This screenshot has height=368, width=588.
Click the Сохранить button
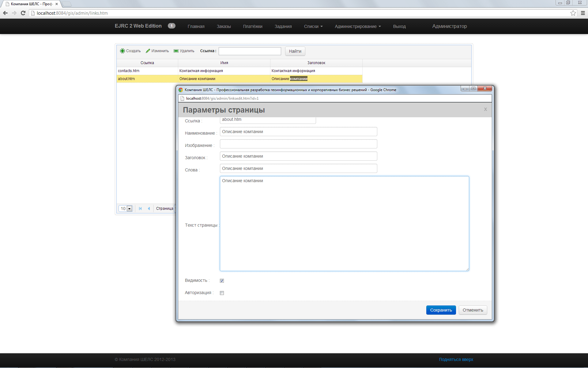click(x=441, y=310)
